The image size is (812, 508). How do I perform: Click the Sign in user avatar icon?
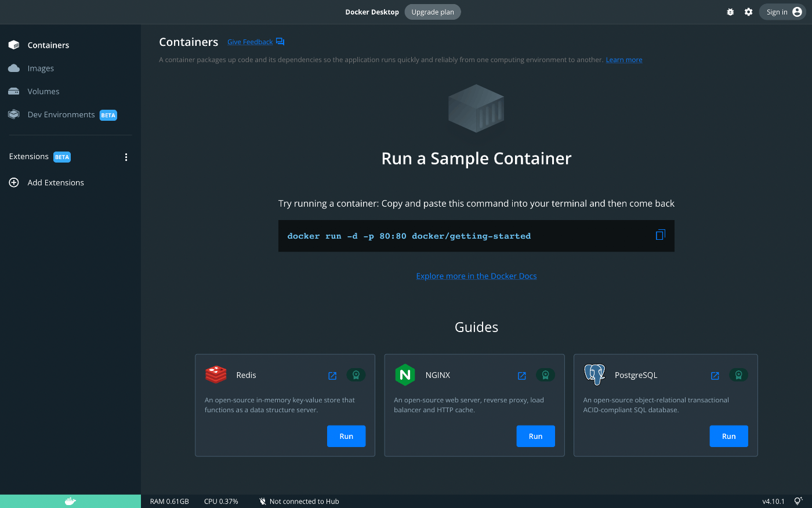pyautogui.click(x=797, y=12)
